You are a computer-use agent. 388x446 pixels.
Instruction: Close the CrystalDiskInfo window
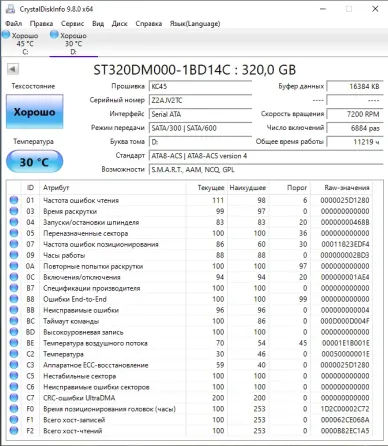375,9
